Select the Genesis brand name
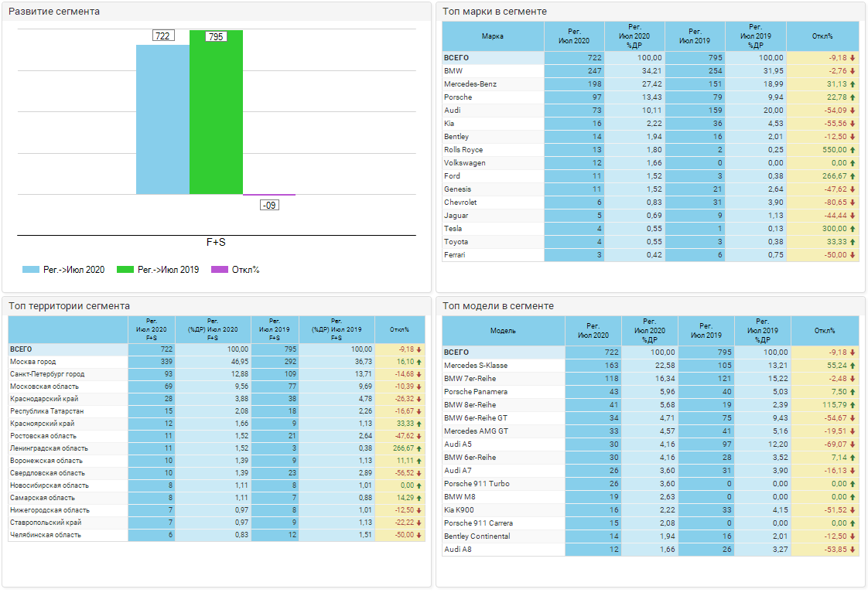 [x=457, y=189]
